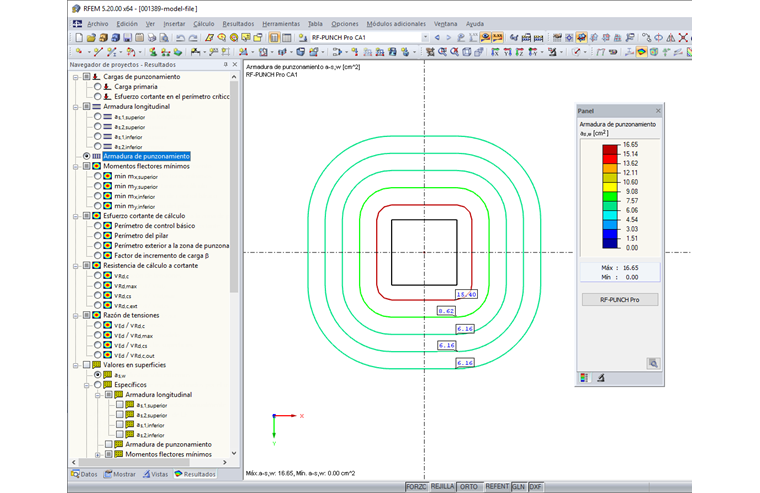Toggle the DXF status bar button
Image resolution: width=760 pixels, height=493 pixels.
pos(536,487)
